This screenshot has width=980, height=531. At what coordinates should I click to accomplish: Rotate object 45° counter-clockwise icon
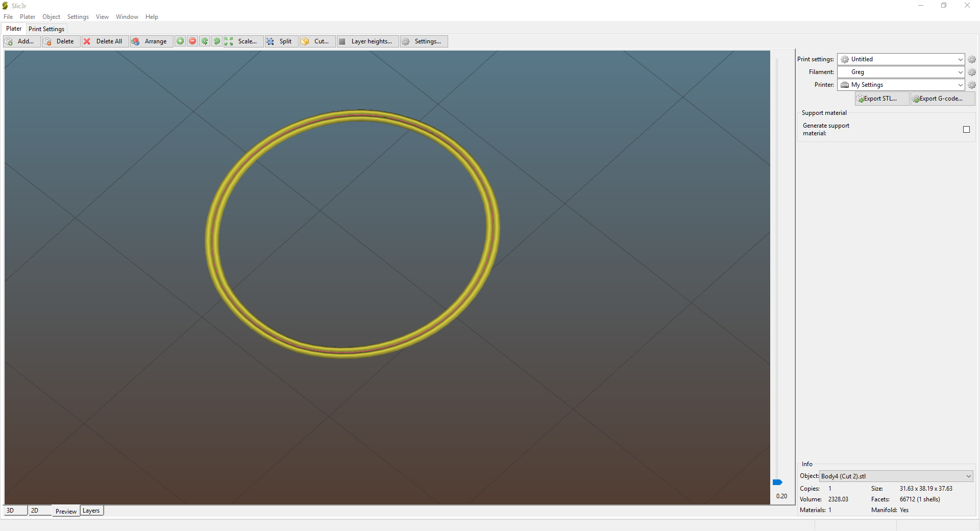coord(205,41)
